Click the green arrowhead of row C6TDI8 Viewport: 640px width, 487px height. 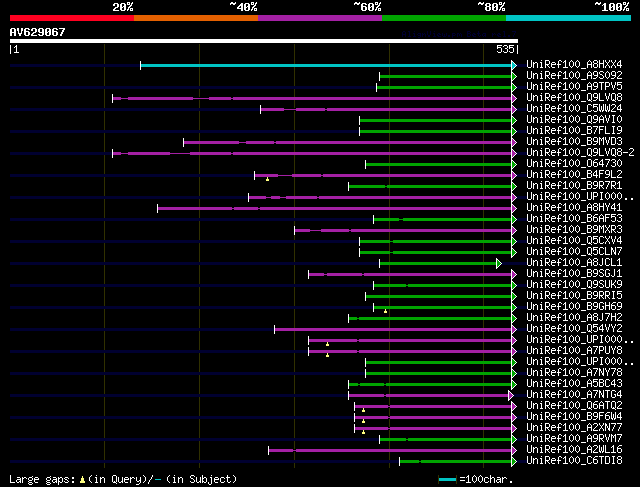(514, 462)
